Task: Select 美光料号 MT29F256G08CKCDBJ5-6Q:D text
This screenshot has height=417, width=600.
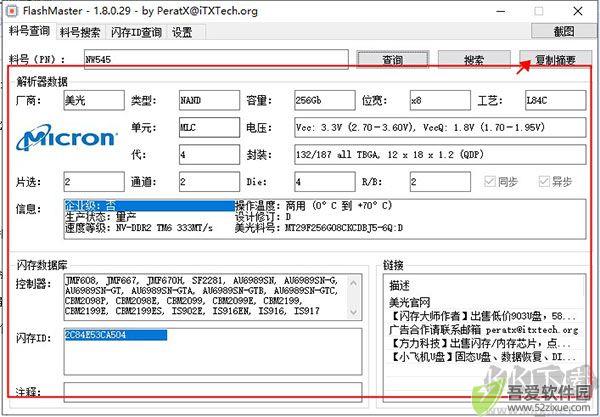Action: click(x=319, y=228)
